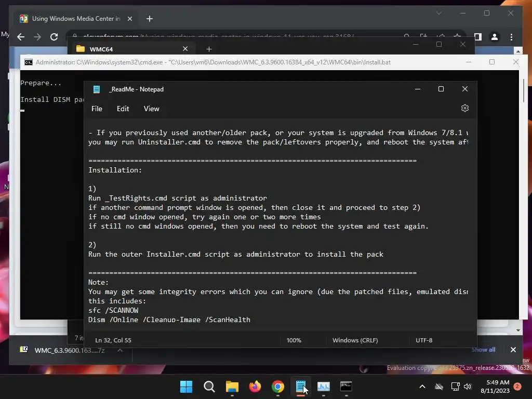Image resolution: width=532 pixels, height=399 pixels.
Task: Click the Run _TestRights.cmd script line
Action: coord(178,198)
